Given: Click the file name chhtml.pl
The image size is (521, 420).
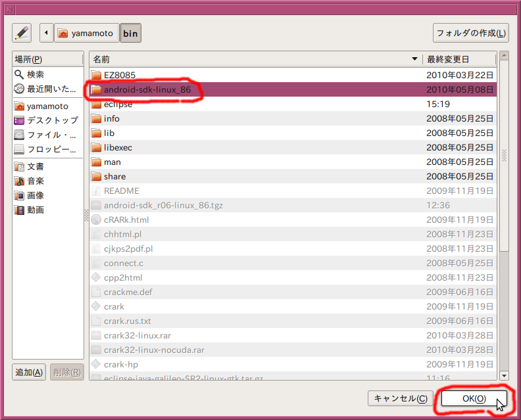Looking at the screenshot, I should 122,235.
